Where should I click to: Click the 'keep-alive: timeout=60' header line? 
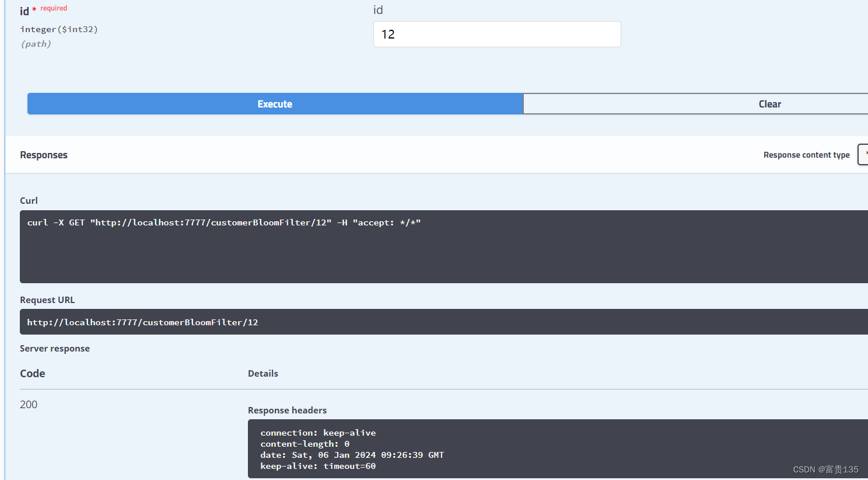(x=318, y=466)
